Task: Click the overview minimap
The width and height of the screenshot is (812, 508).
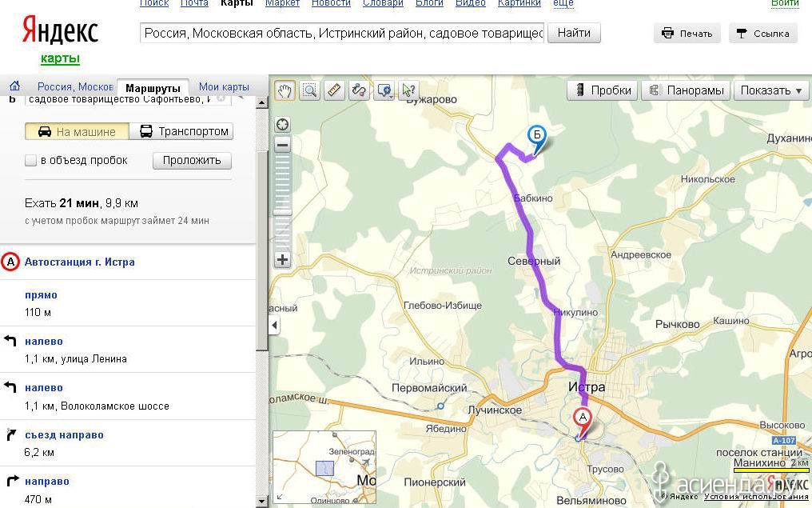Action: coord(324,467)
